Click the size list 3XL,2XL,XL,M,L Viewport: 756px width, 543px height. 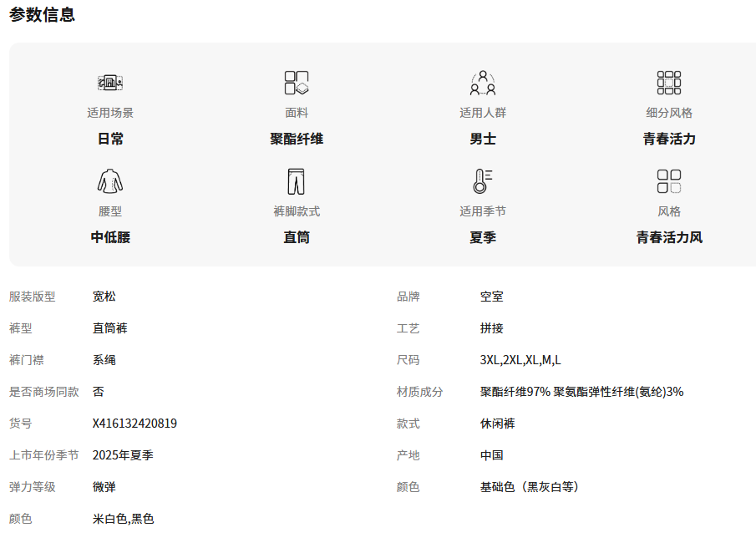(x=520, y=360)
